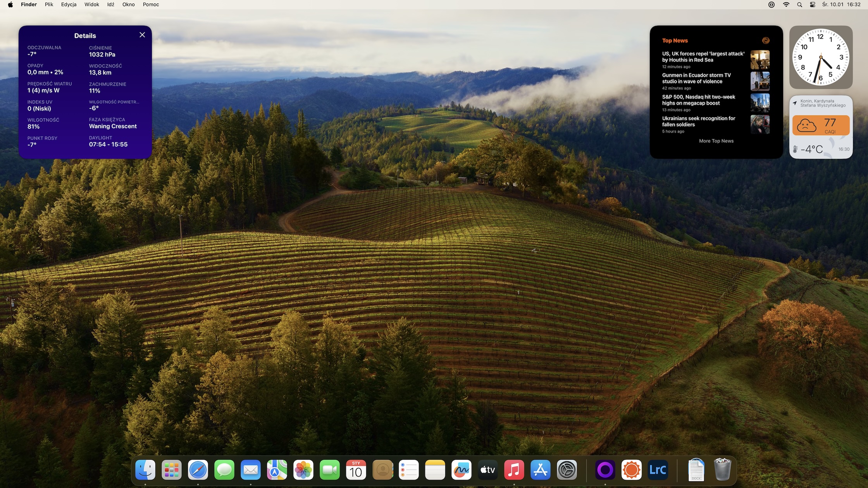The width and height of the screenshot is (868, 488).
Task: Click the orange CAQI air quality bar
Action: 821,125
